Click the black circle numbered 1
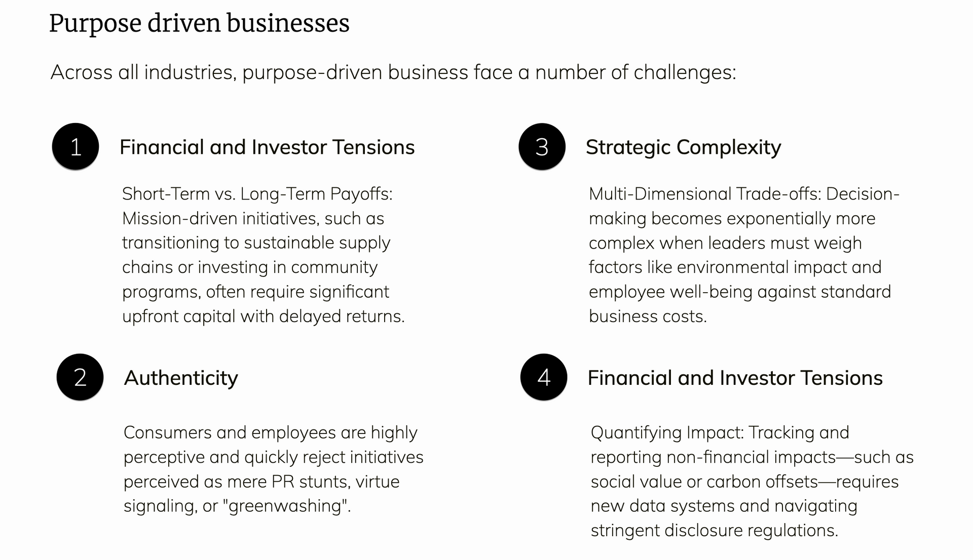Viewport: 973px width, 560px height. coord(76,147)
